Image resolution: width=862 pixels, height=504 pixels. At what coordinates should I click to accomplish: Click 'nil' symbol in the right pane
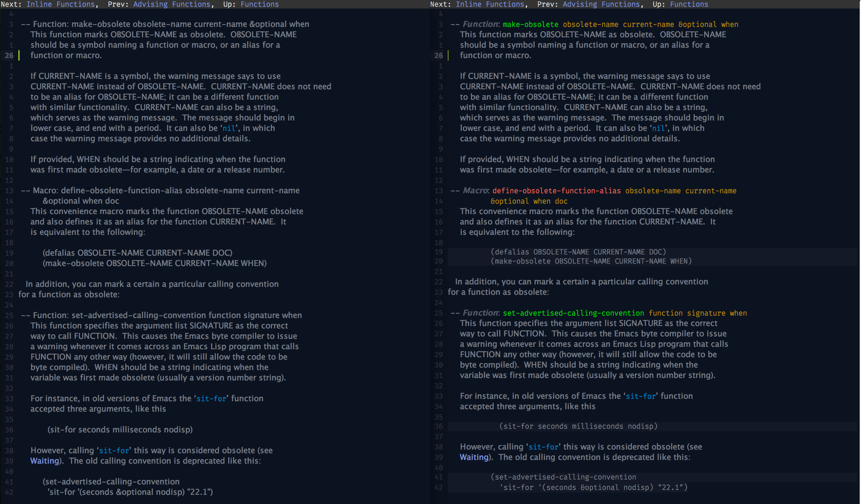tap(658, 128)
